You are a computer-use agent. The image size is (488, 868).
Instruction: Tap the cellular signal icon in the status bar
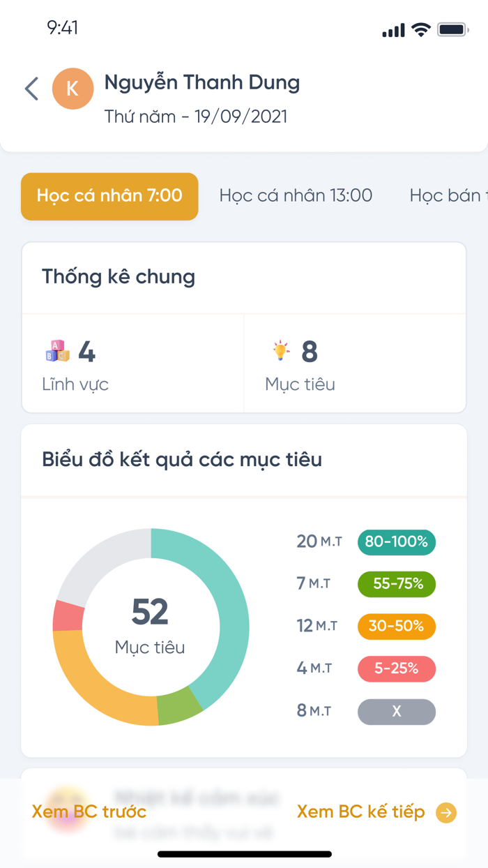395,29
